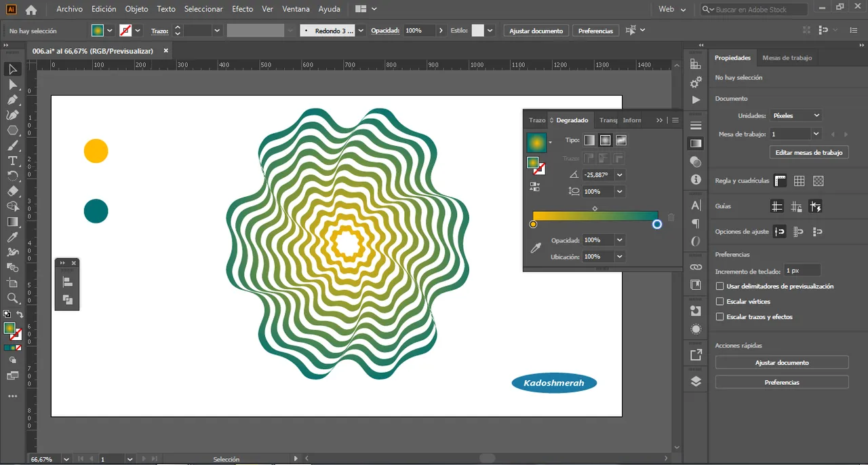Expand the gradient aspect ratio dropdown
The width and height of the screenshot is (868, 465).
[x=620, y=191]
